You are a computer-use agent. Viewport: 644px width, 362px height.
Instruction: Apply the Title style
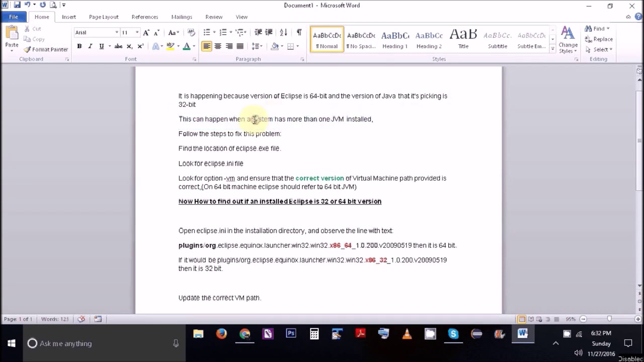coord(463,39)
